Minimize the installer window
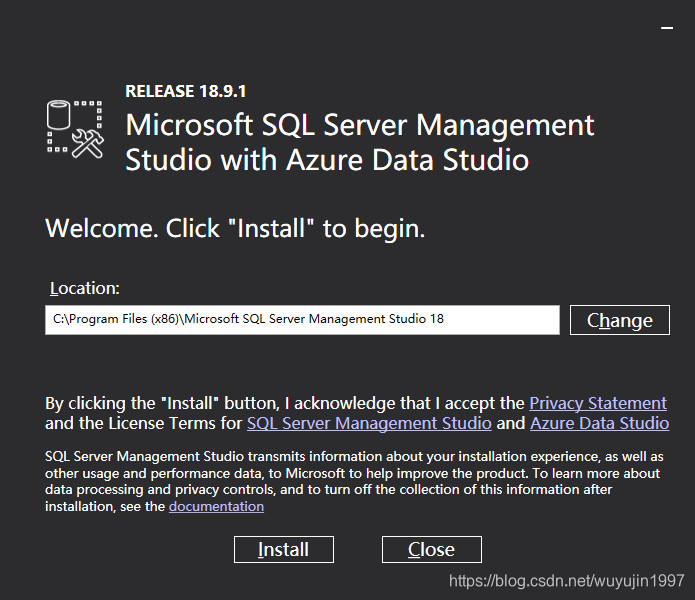This screenshot has width=695, height=600. 667,28
